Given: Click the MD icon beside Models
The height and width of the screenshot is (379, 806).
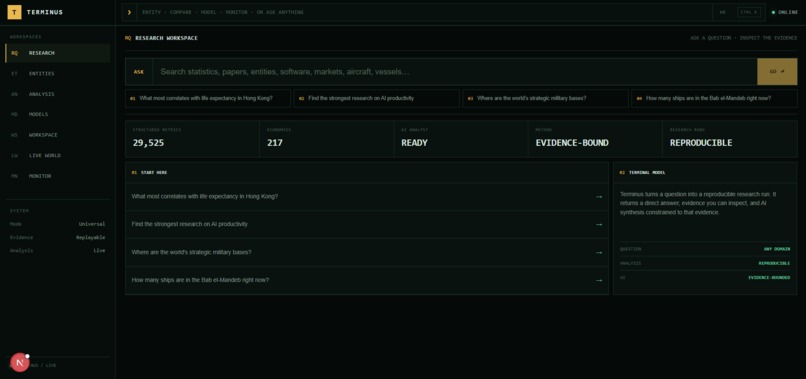Looking at the screenshot, I should click(14, 114).
